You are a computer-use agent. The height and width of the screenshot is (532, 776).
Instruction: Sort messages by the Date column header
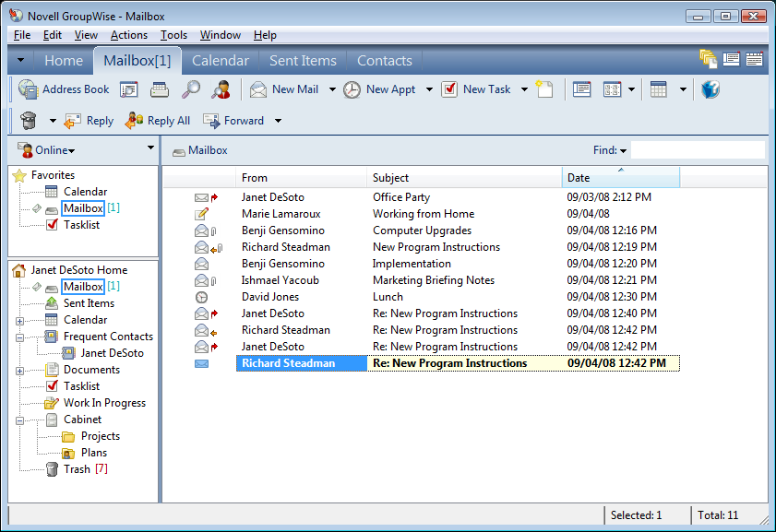(x=619, y=178)
